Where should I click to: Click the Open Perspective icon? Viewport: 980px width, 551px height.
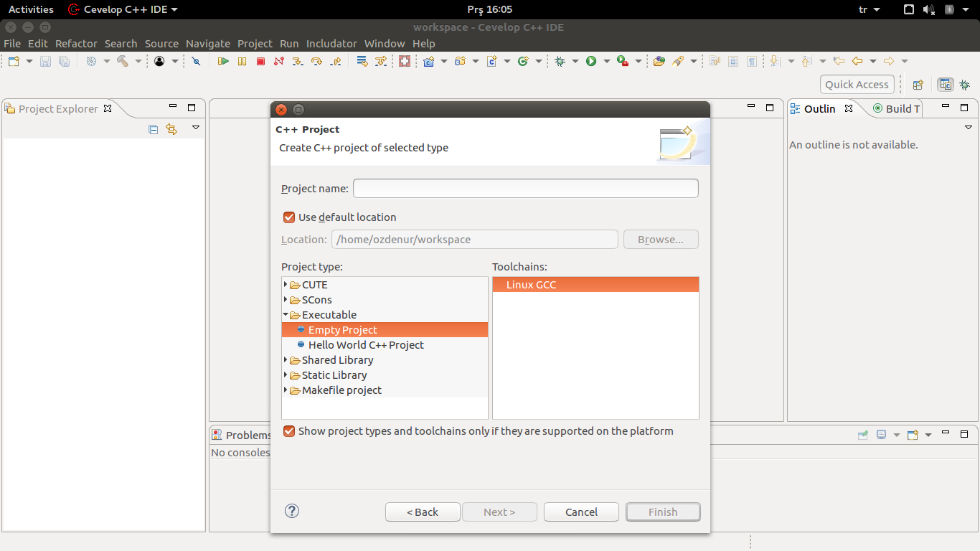(918, 85)
